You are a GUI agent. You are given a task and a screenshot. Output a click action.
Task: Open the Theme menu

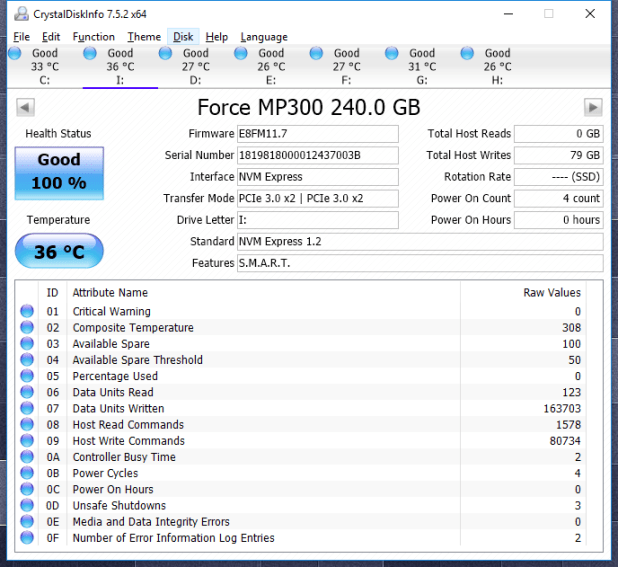pos(144,37)
